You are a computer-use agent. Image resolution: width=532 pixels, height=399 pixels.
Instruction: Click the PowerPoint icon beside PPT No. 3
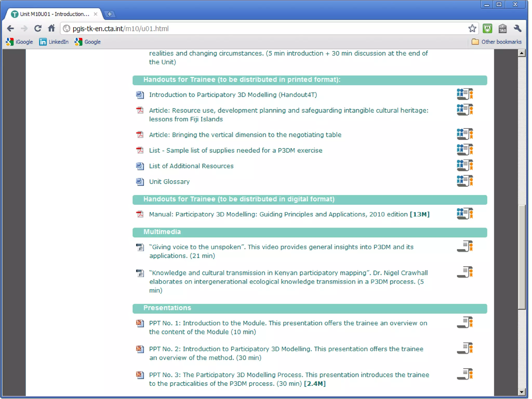pyautogui.click(x=140, y=375)
